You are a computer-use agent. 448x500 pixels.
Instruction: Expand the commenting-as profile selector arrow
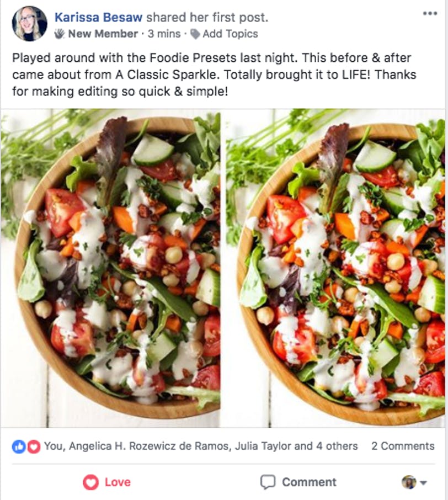(423, 483)
